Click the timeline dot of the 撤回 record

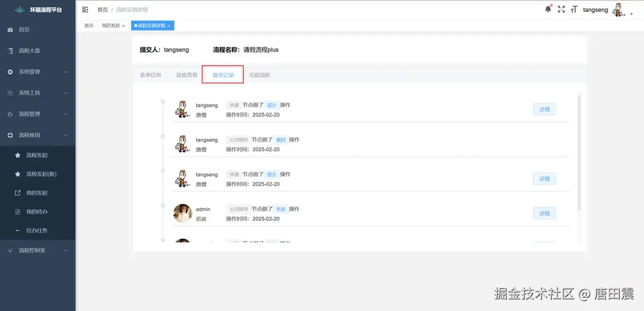163,136
